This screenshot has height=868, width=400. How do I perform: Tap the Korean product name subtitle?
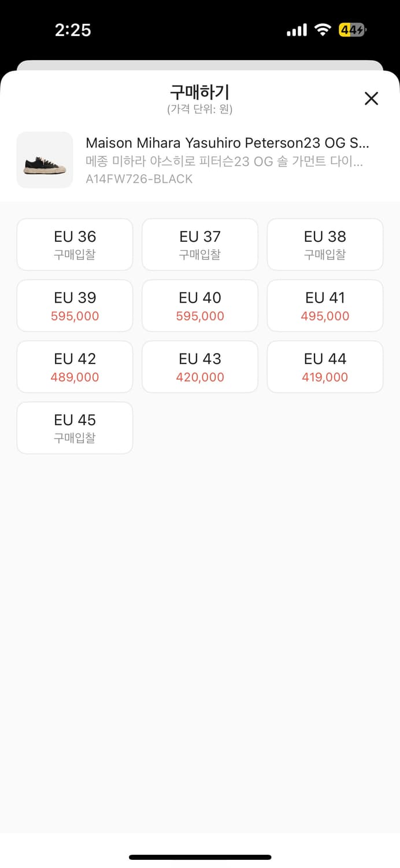point(224,161)
